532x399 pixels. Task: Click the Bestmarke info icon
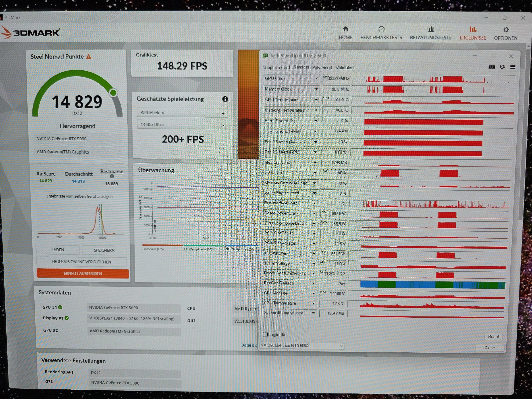tap(112, 176)
